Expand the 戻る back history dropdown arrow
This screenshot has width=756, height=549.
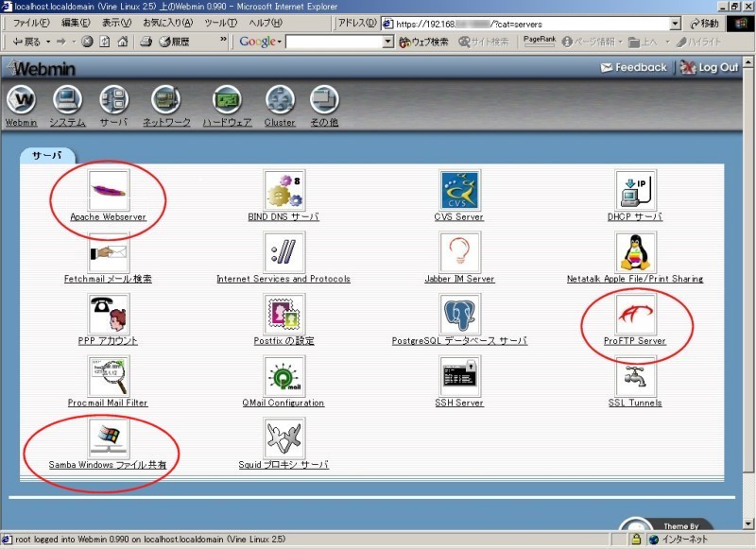point(48,42)
